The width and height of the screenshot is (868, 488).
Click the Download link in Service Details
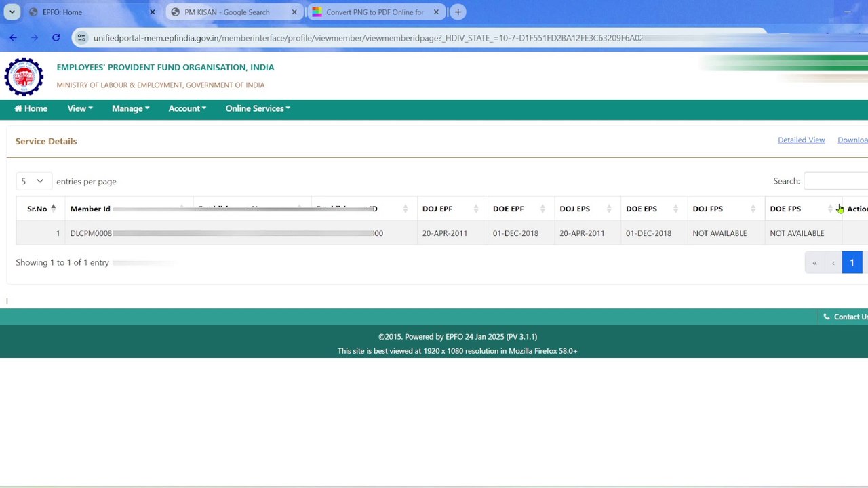tap(852, 140)
